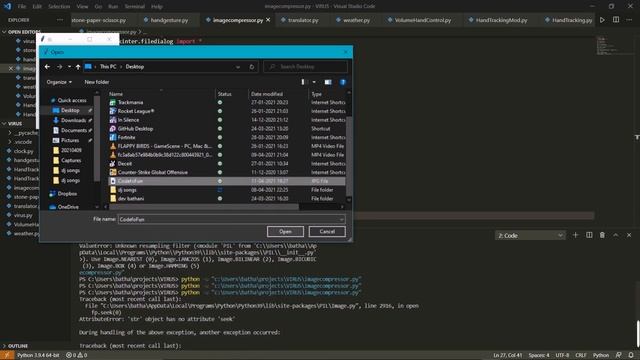Screen dimensions: 640x360
Task: Open the dialog Help icon
Action: [x=343, y=82]
